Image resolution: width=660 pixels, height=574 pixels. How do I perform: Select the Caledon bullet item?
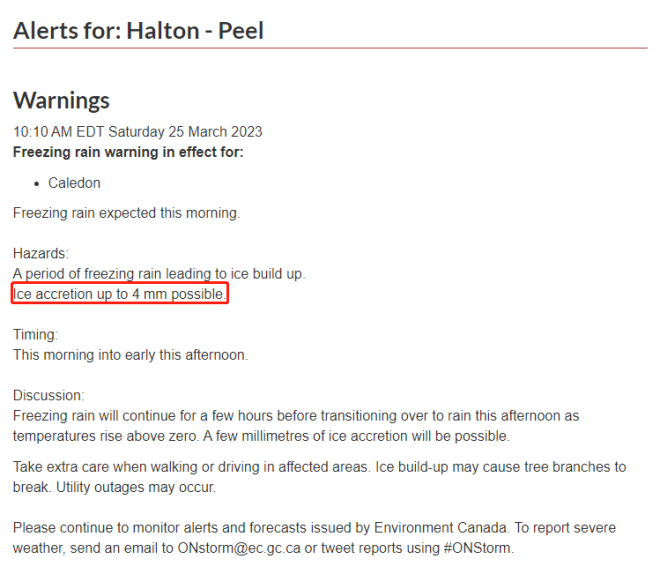click(x=74, y=183)
